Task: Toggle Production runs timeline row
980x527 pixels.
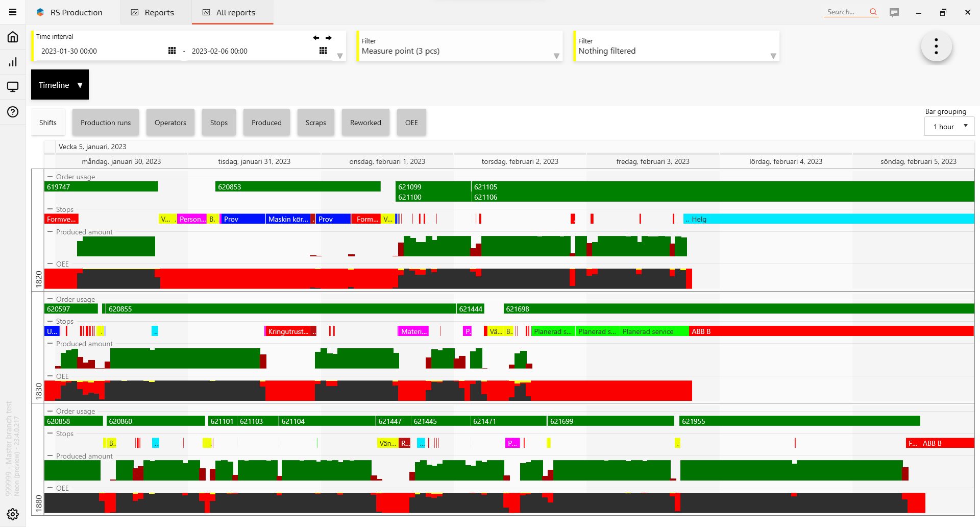Action: click(106, 123)
